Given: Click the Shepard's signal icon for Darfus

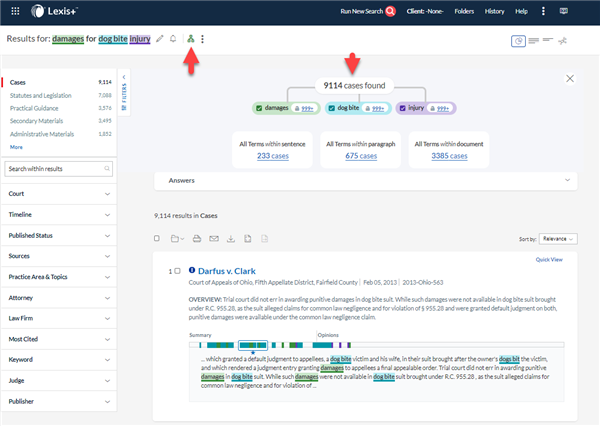Looking at the screenshot, I should pyautogui.click(x=192, y=270).
